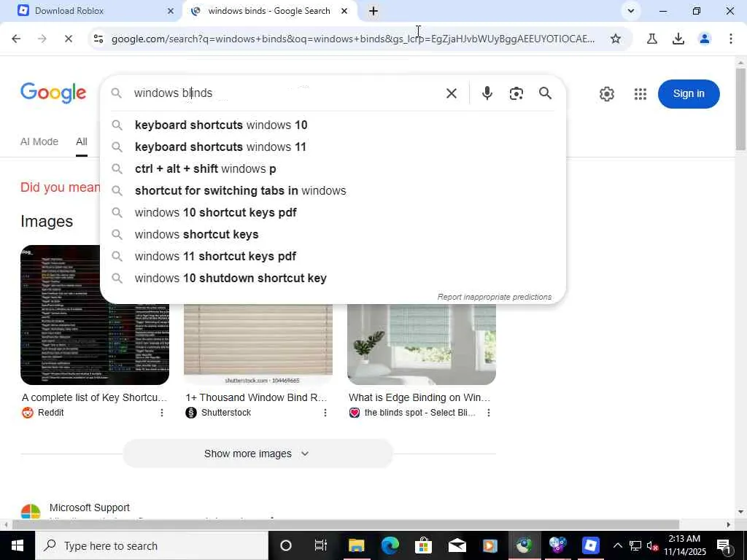Screen dimensions: 747x560
Task: Select windows binds Google Search tab
Action: pos(269,11)
